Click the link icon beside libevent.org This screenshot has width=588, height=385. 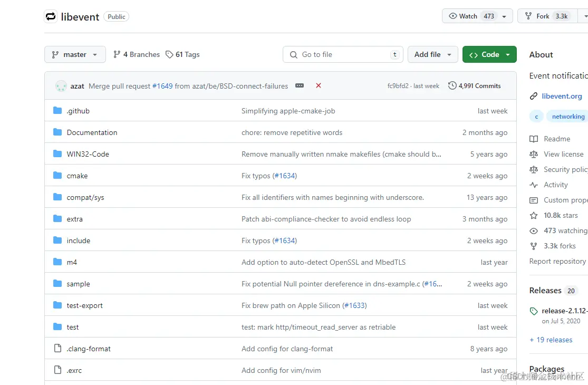[x=534, y=97]
